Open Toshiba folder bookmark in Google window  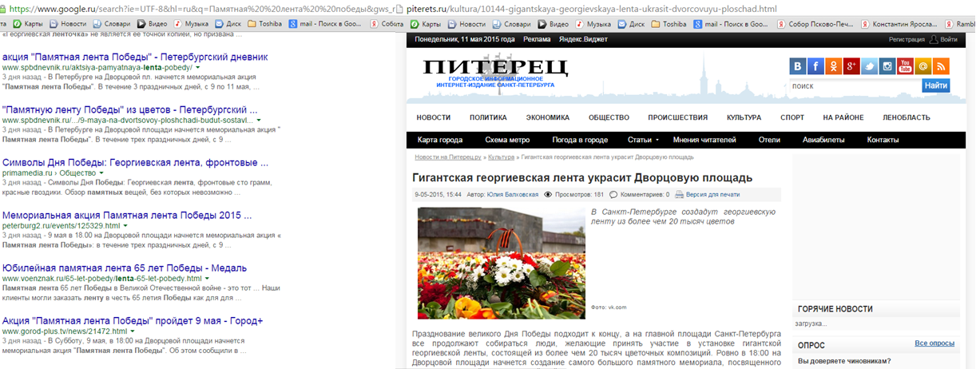tap(265, 24)
